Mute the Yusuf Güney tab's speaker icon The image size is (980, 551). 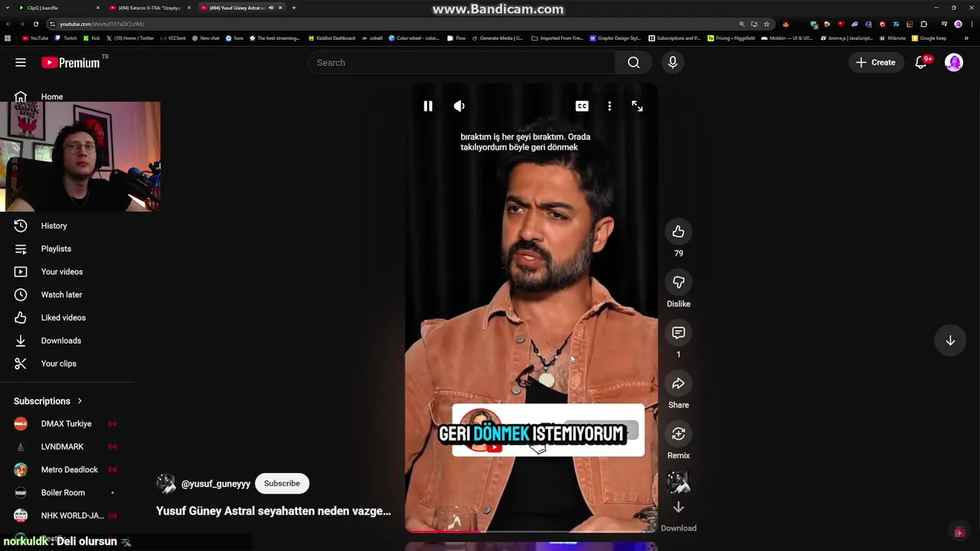[271, 8]
